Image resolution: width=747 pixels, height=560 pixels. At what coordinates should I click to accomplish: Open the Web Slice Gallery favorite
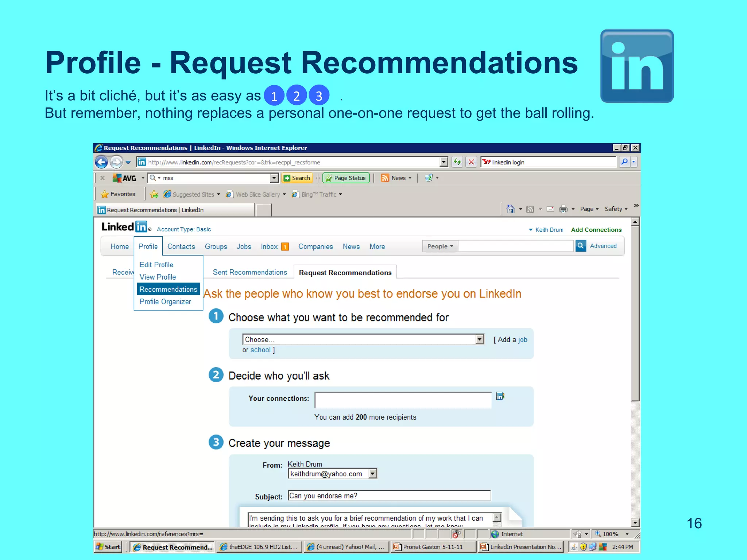click(256, 194)
